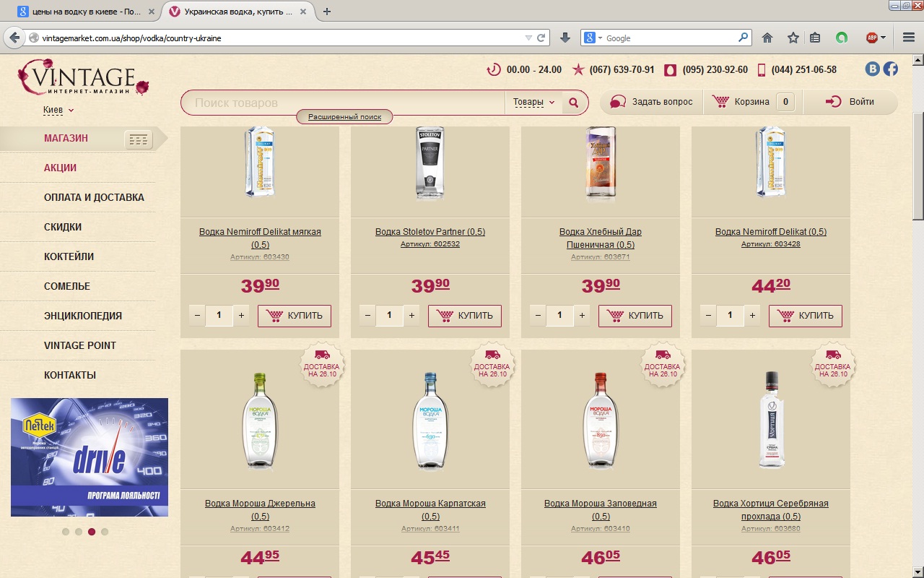The image size is (924, 578).
Task: Open the АКЦИИ menu item
Action: coord(60,168)
